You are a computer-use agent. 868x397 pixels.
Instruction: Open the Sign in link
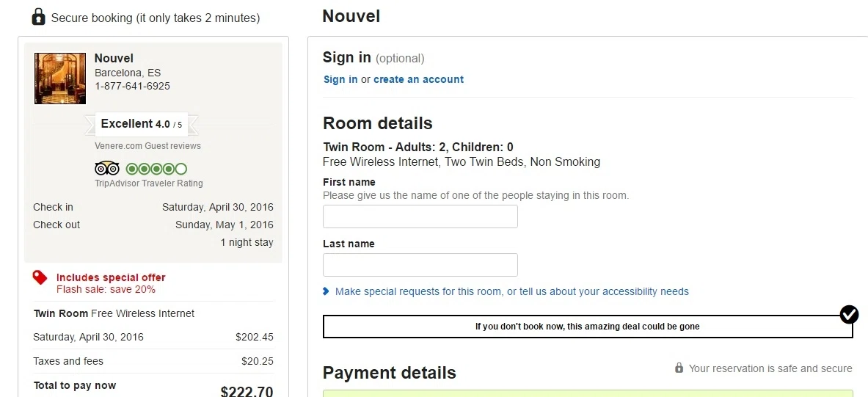tap(340, 79)
